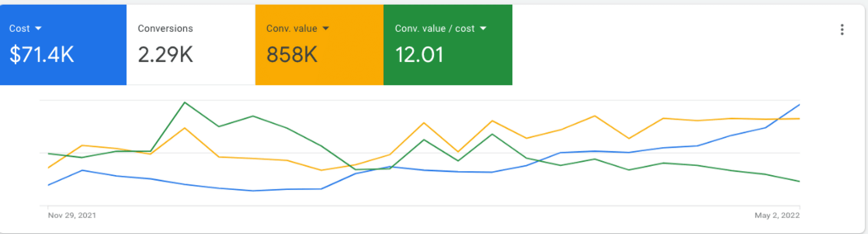This screenshot has width=868, height=234.
Task: Click the 858K conversion value figure
Action: pos(292,55)
